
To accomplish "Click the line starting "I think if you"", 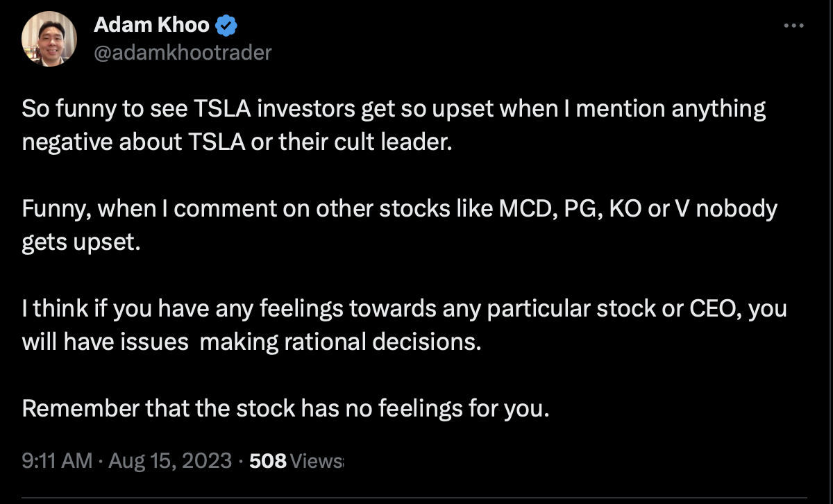I will pos(404,309).
